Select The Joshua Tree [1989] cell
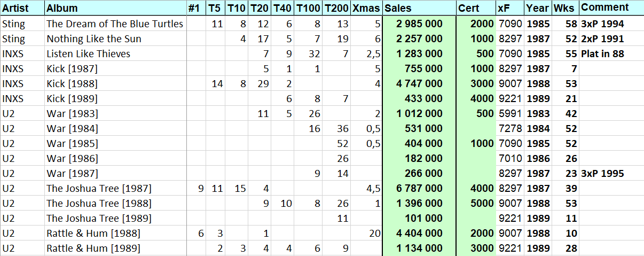644x256 pixels. click(116, 219)
